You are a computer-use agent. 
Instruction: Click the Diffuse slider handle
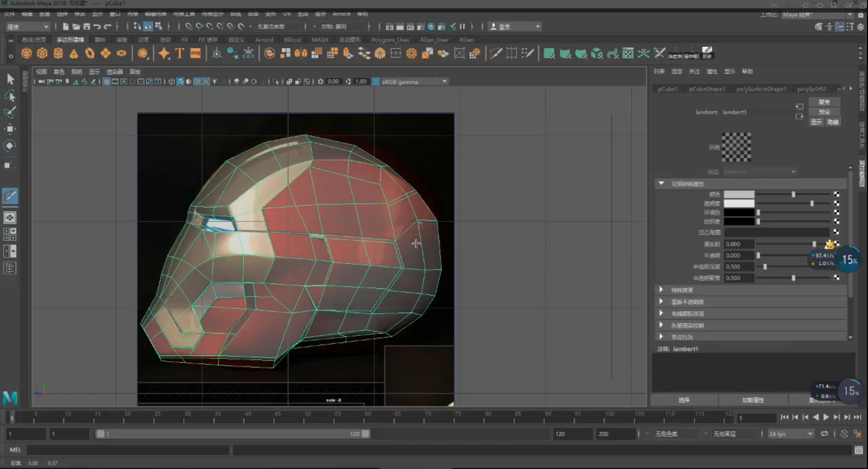click(814, 244)
